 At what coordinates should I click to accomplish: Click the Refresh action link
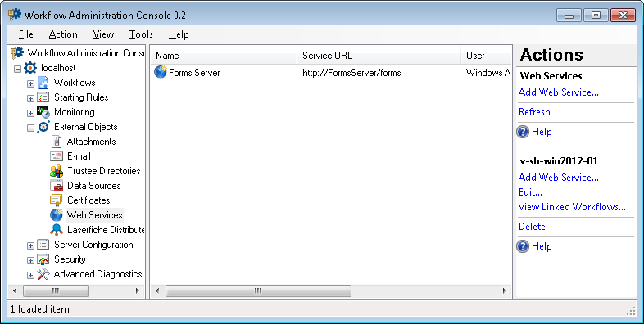coord(534,112)
